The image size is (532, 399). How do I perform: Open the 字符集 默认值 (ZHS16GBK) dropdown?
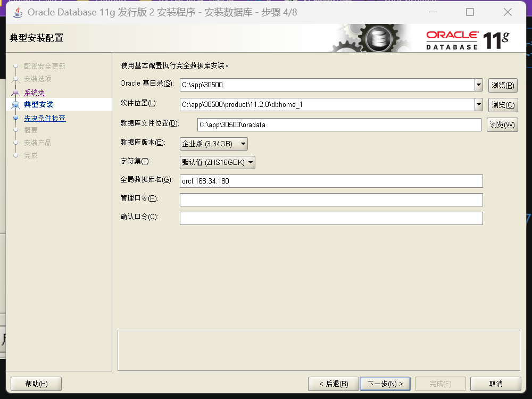click(218, 162)
